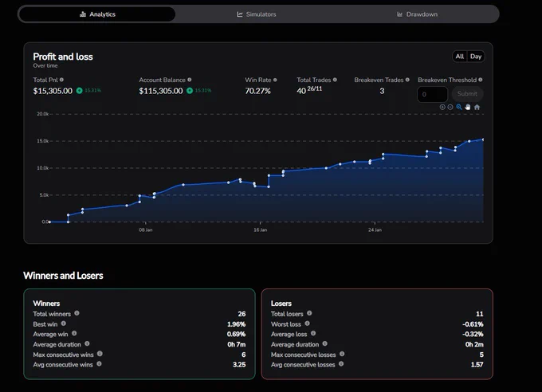
Task: Click the 1.96% best win value
Action: pos(236,324)
